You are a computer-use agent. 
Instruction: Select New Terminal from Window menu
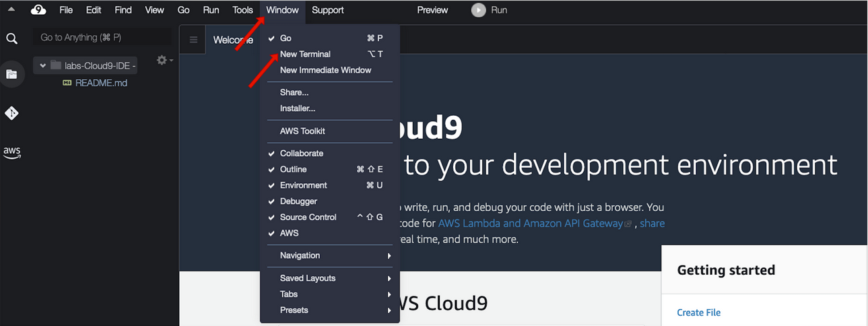[305, 54]
